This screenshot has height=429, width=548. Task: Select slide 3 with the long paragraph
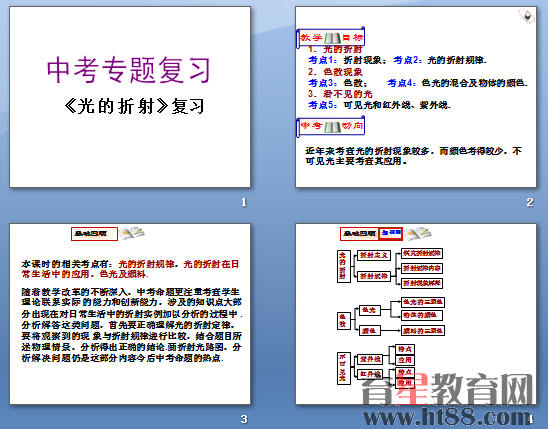pos(130,314)
